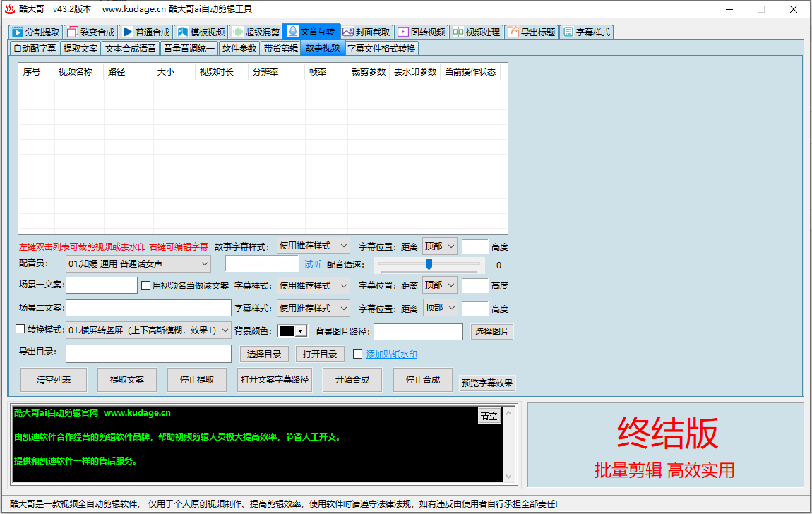Switch to 字幕文件格式转换 sub-tab
This screenshot has height=514, width=812.
tap(381, 48)
